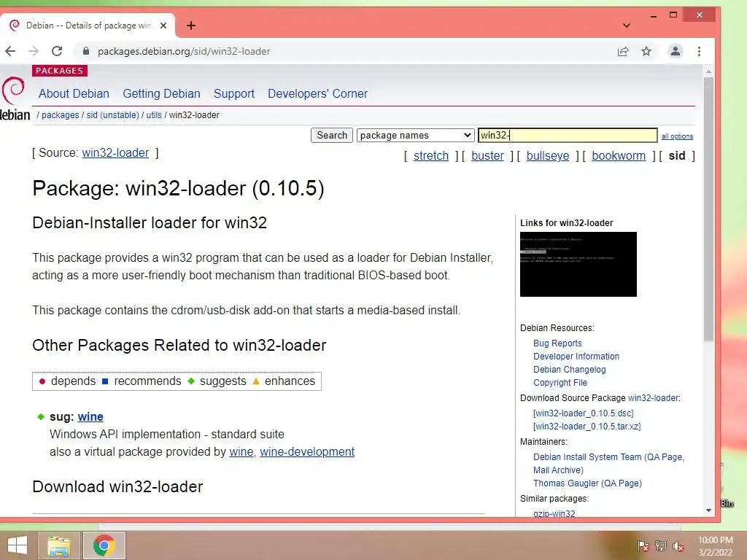Open a new browser tab

pos(191,26)
